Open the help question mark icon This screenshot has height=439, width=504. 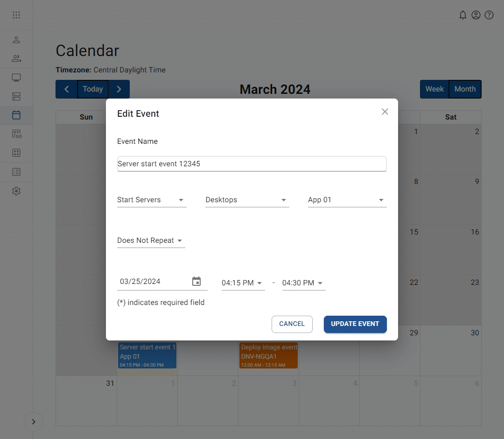click(x=489, y=15)
